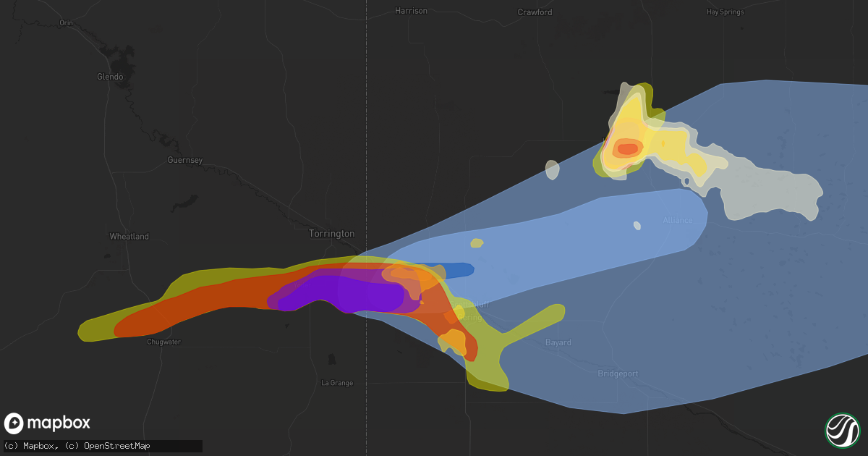Select the Bridgeport town label
This screenshot has width=868, height=456.
coord(618,373)
